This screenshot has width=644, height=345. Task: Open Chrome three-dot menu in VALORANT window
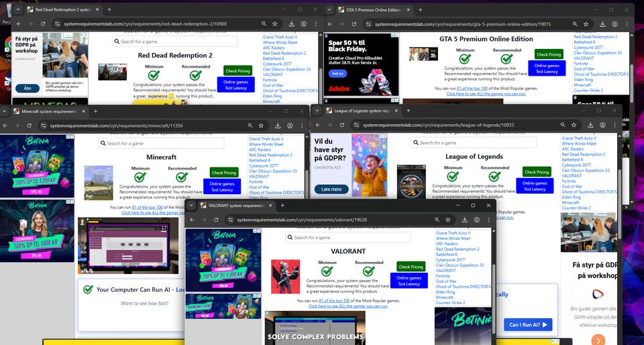pos(488,220)
